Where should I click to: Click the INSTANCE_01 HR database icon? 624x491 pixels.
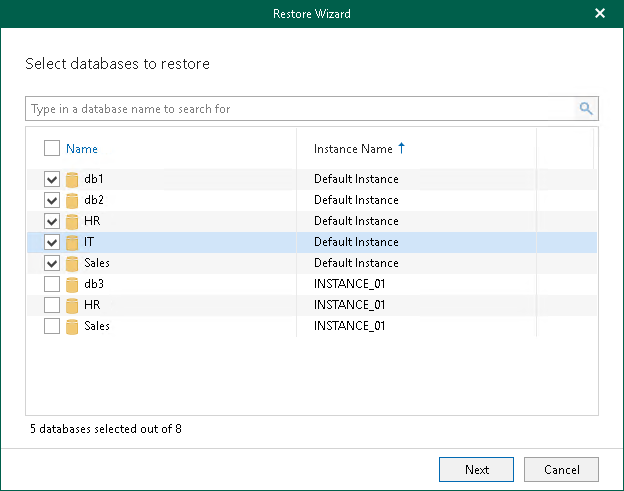pos(72,305)
